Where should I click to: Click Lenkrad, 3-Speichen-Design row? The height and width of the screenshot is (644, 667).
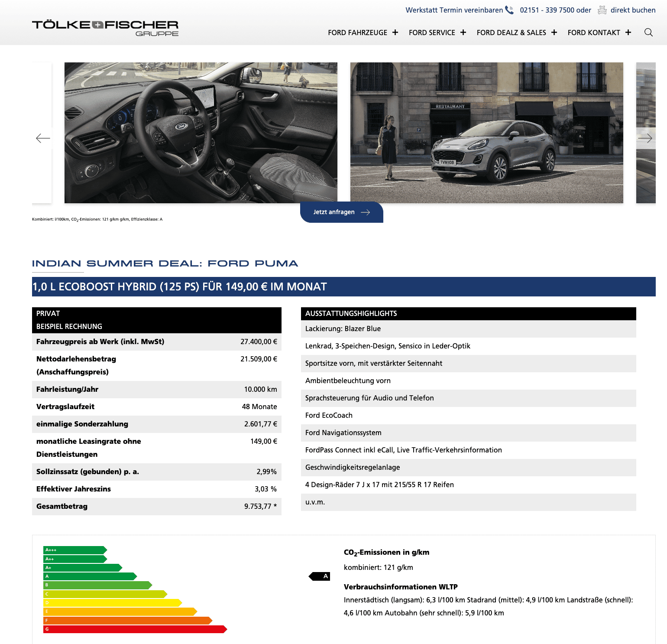coord(469,346)
